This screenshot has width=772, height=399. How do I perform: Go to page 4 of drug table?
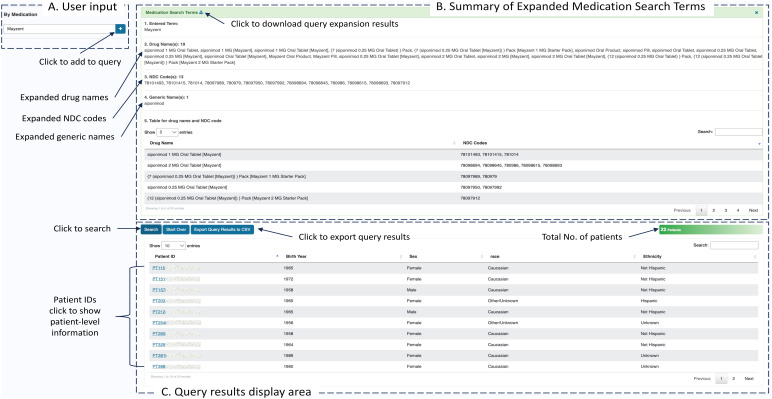[x=738, y=210]
